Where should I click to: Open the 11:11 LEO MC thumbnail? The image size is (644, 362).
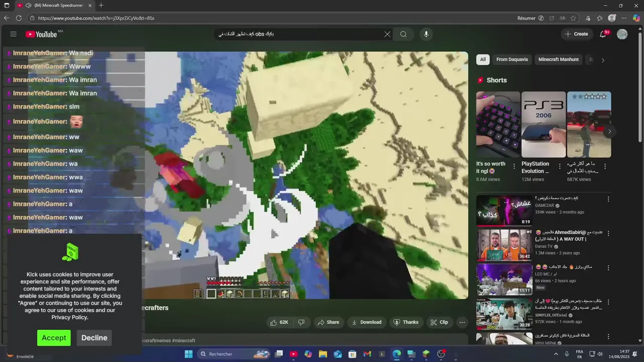click(x=504, y=280)
